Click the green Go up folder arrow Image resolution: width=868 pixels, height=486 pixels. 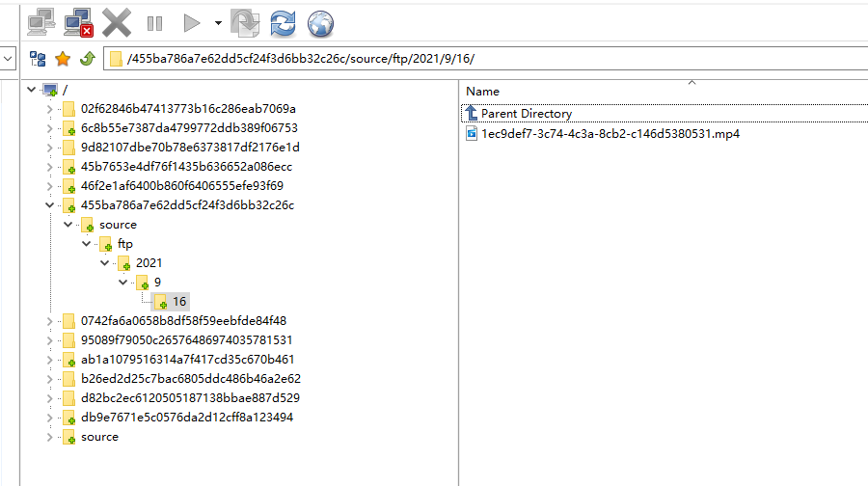[x=88, y=58]
